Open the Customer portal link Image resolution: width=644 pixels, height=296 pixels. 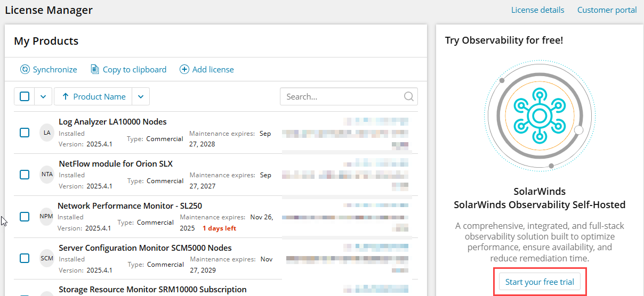coord(607,10)
